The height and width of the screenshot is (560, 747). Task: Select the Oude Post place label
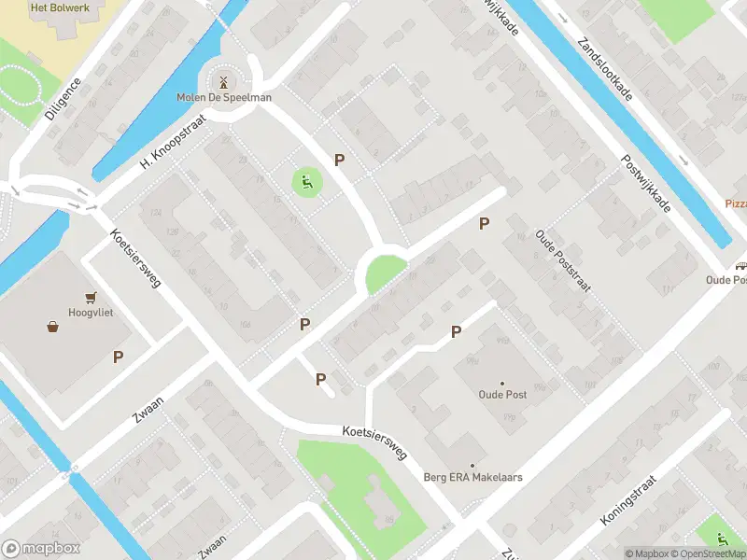click(x=502, y=394)
